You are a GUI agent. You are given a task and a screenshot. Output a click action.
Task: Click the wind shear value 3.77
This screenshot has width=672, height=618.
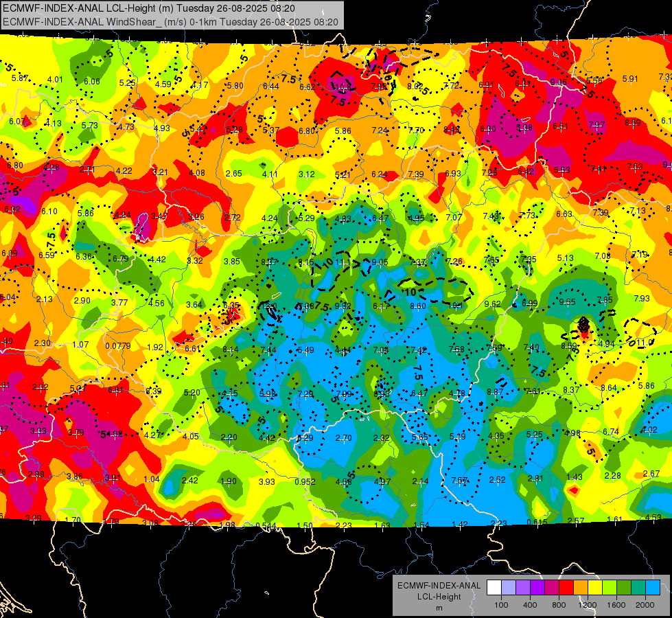119,302
